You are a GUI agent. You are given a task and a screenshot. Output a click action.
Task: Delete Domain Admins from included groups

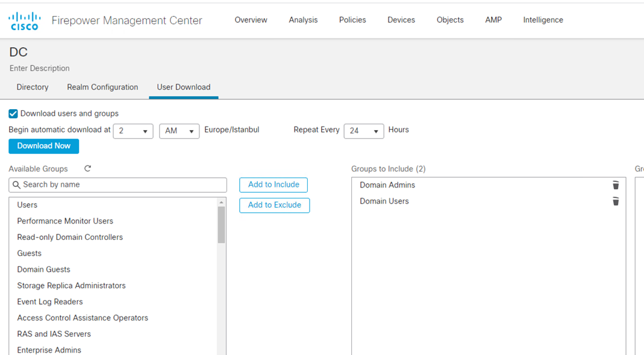616,185
